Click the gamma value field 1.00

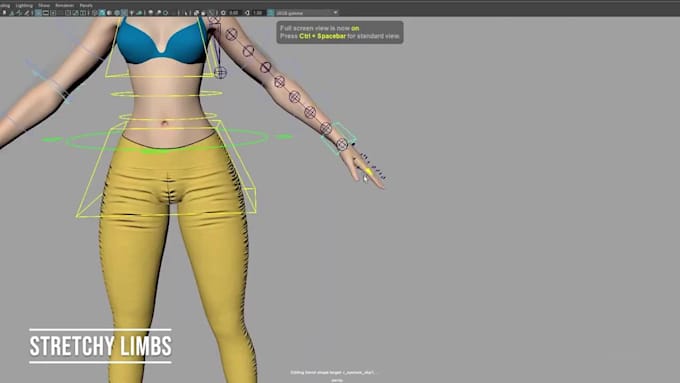coord(258,13)
